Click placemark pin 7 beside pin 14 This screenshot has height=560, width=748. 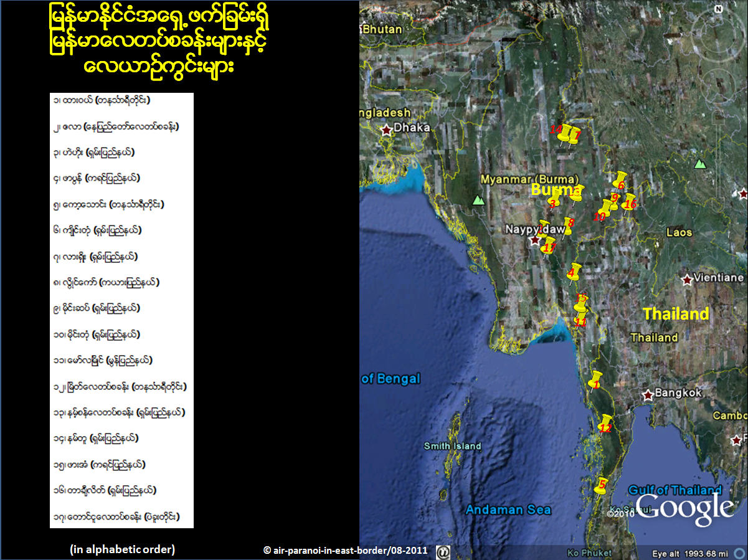click(x=574, y=136)
